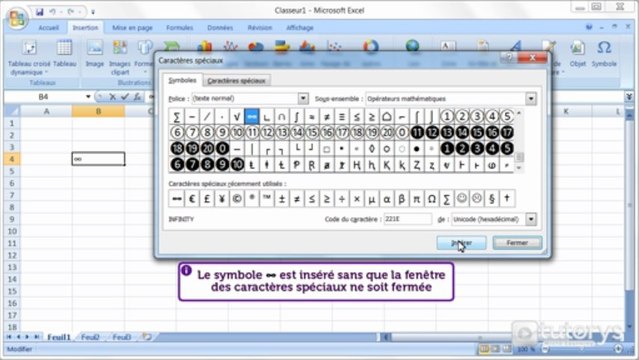The height and width of the screenshot is (360, 639).
Task: Click the Code du caractère field
Action: pyautogui.click(x=408, y=219)
